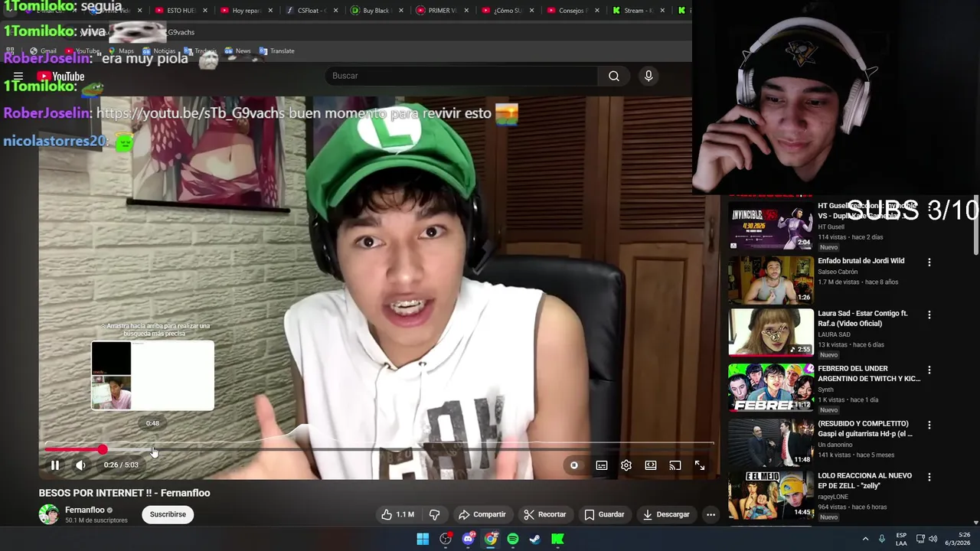Switch to the Consejos browser tab
Image resolution: width=980 pixels, height=551 pixels.
tap(567, 11)
